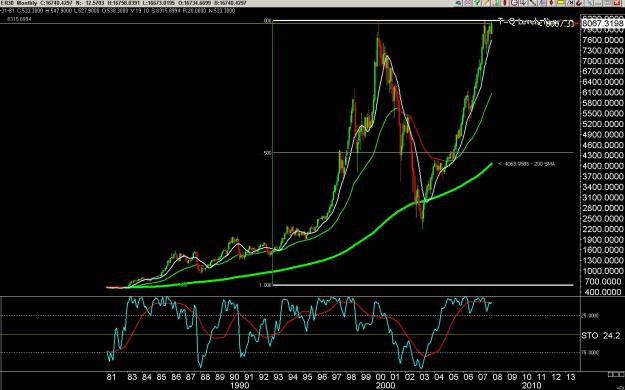Click the ER30 Monthly chart title
625x390 pixels.
point(19,3)
